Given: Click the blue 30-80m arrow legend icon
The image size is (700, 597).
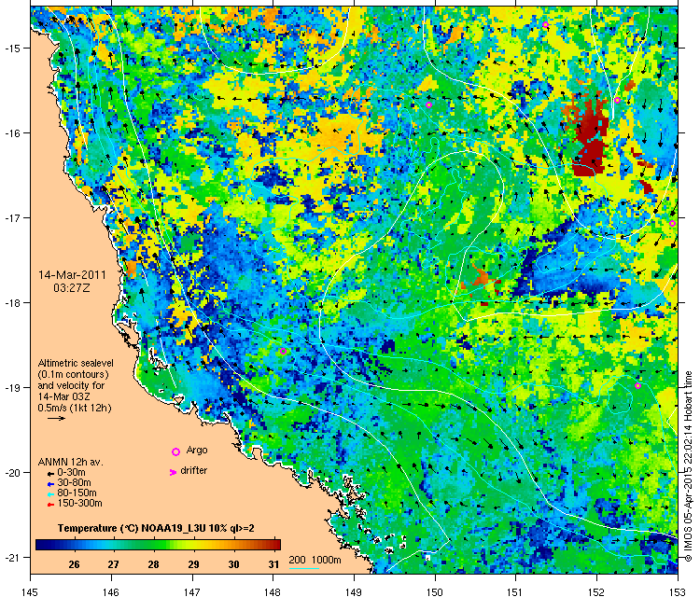Looking at the screenshot, I should coord(50,484).
